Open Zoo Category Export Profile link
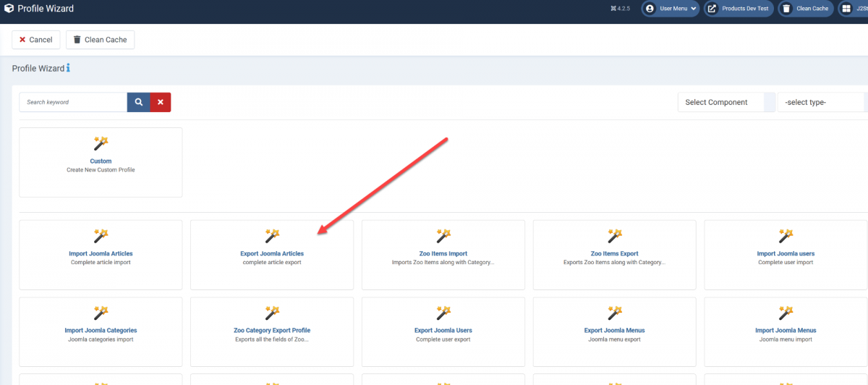Viewport: 868px width, 385px height. pos(272,331)
